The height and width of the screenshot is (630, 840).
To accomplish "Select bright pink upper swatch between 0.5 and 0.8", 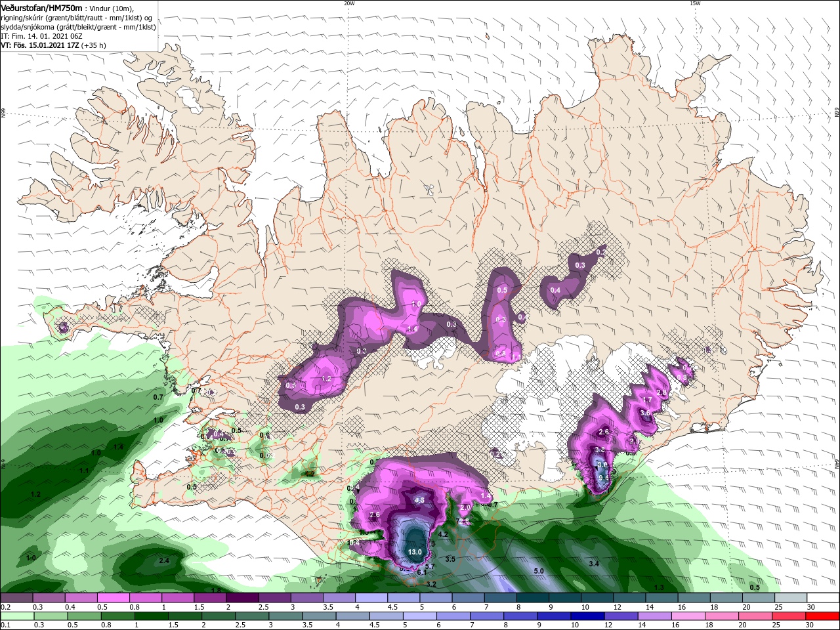I will pyautogui.click(x=113, y=598).
